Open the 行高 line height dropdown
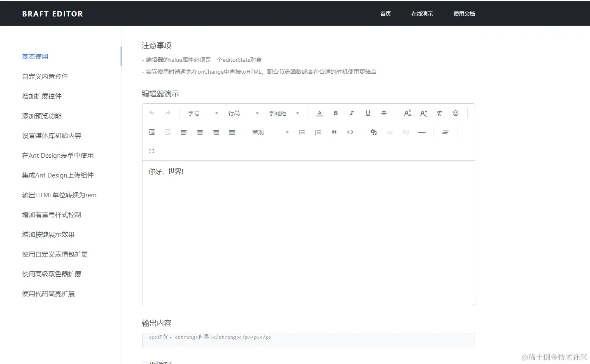The width and height of the screenshot is (590, 364). tap(243, 113)
